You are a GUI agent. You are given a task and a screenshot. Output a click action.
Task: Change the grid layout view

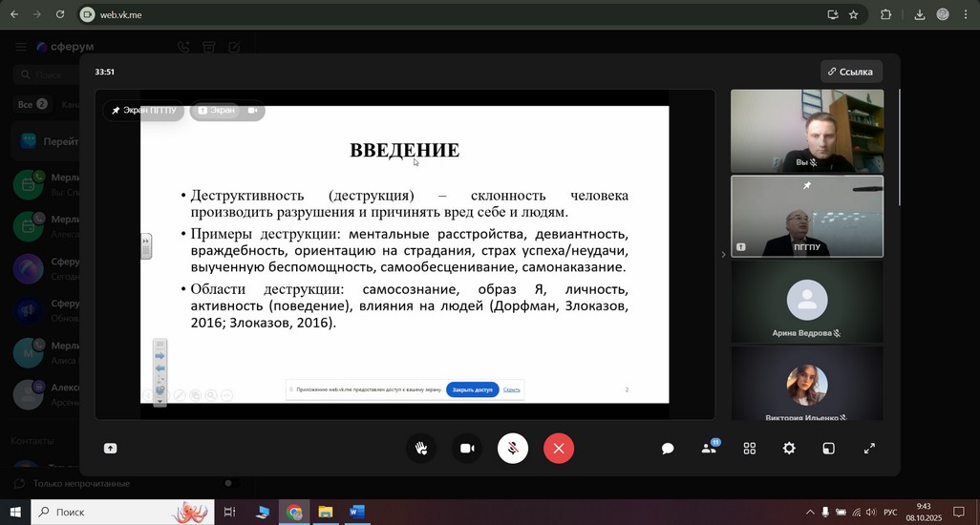pyautogui.click(x=750, y=449)
